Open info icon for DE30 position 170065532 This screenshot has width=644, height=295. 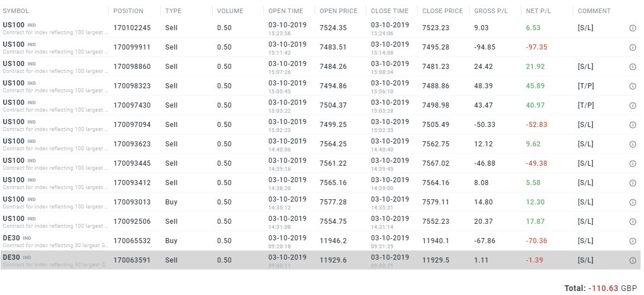(633, 241)
